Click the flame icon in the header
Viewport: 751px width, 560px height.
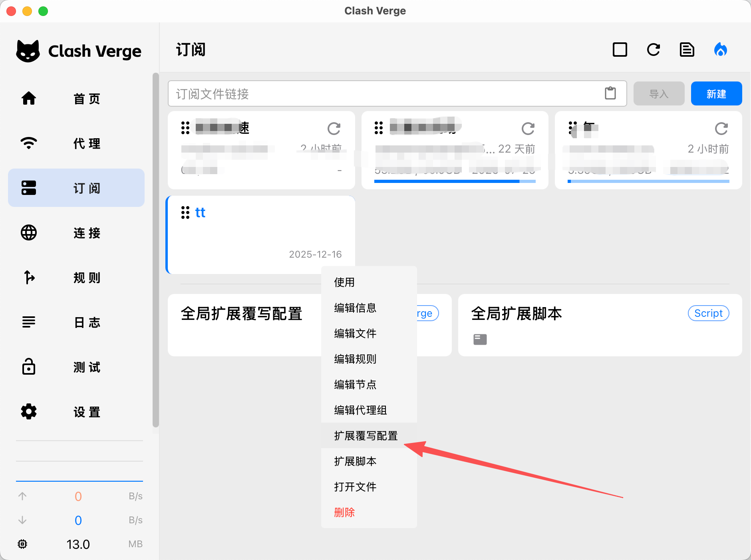[720, 50]
